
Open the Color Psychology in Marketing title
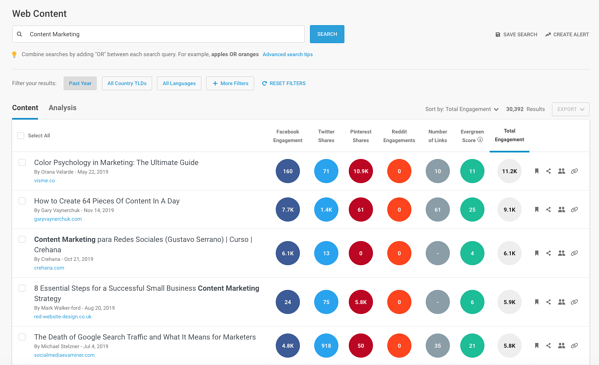pos(116,162)
